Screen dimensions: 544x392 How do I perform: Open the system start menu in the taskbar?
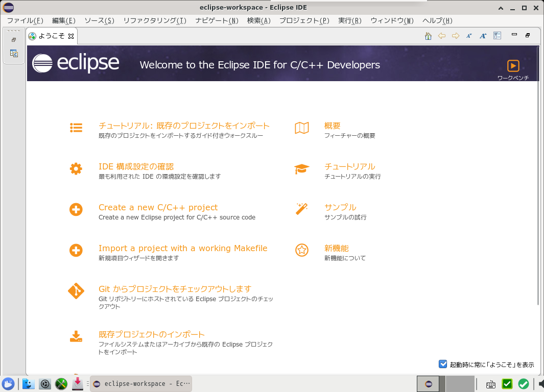[x=8, y=384]
